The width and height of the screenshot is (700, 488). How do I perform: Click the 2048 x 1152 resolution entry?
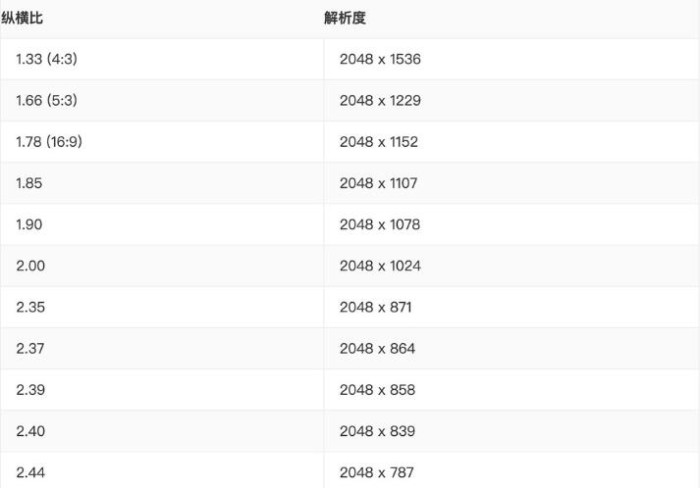click(x=379, y=142)
